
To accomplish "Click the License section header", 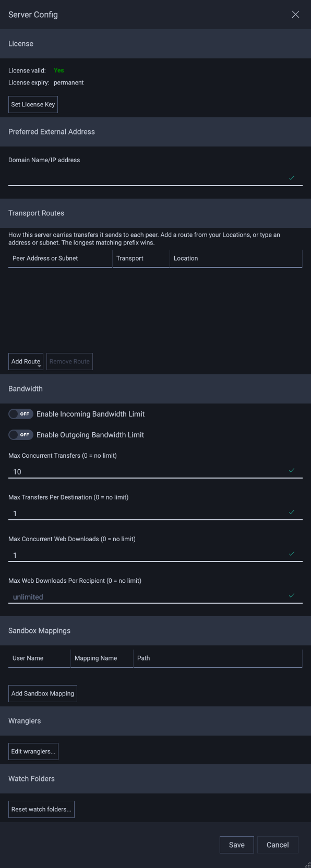I will click(155, 44).
